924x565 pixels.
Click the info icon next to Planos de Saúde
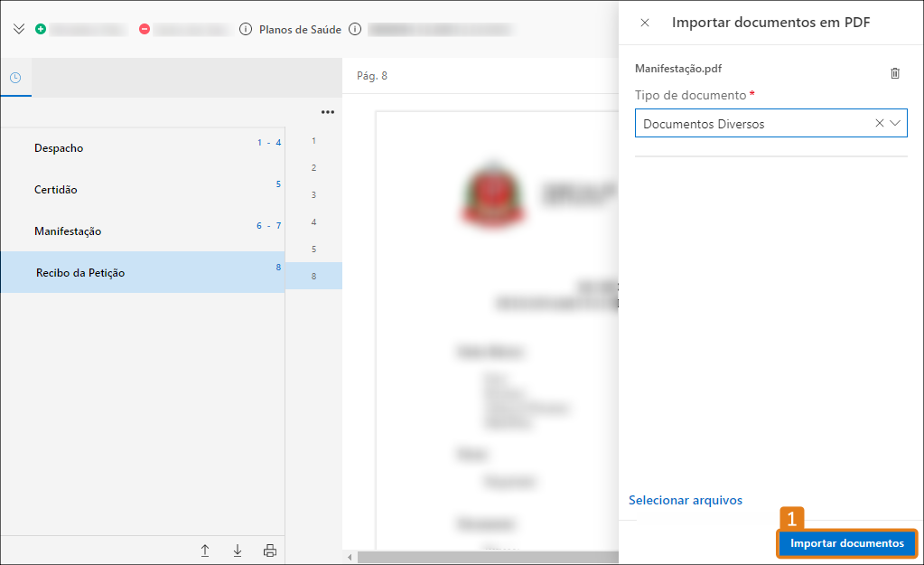tap(245, 28)
